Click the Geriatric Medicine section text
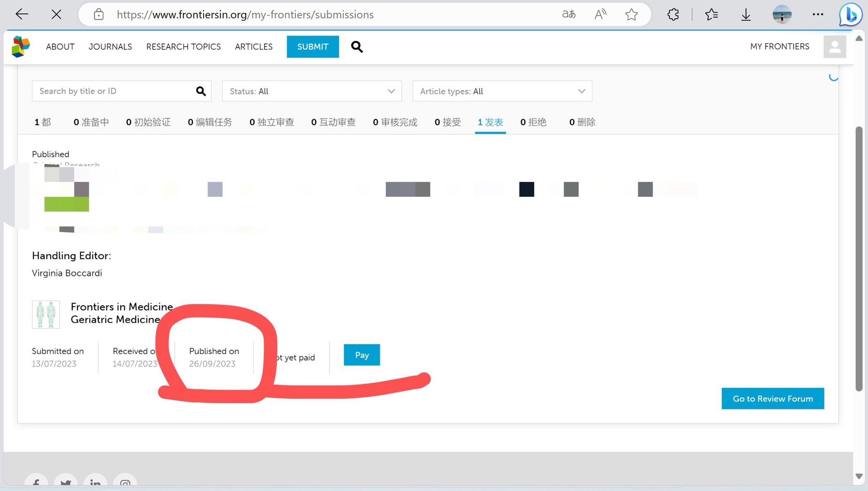The height and width of the screenshot is (491, 868). click(x=115, y=319)
